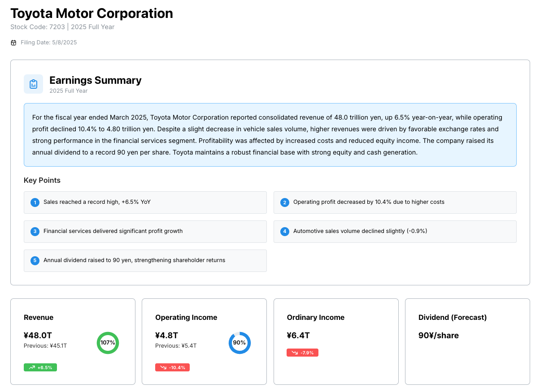The width and height of the screenshot is (540, 392).
Task: Click the ¥6.4T ordinary income value
Action: point(298,336)
